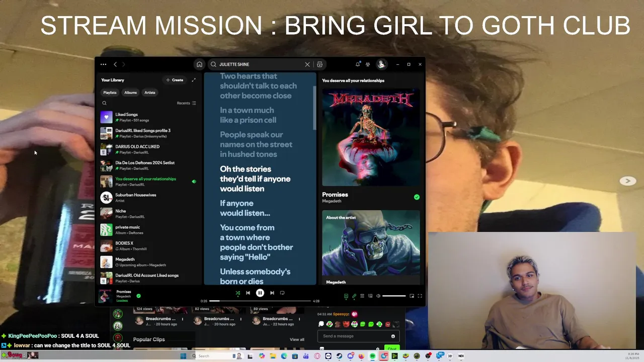Open emoji picker in chat field
Image resolution: width=644 pixels, height=362 pixels.
pyautogui.click(x=393, y=336)
